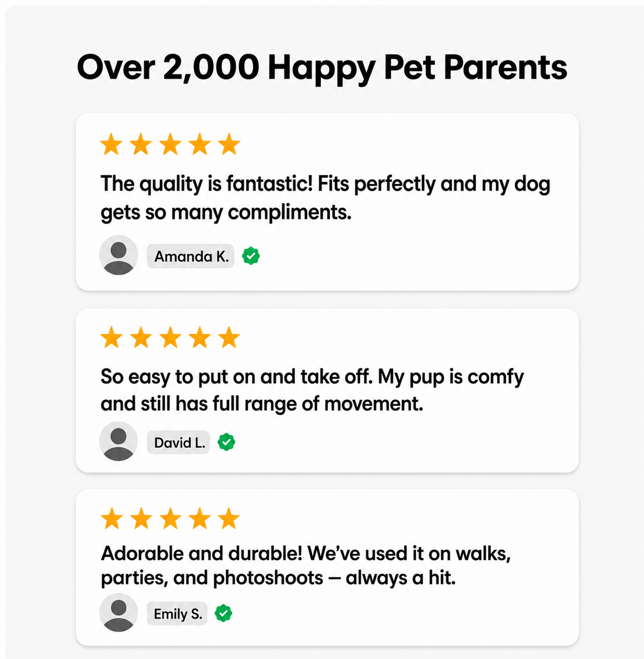The height and width of the screenshot is (659, 644).
Task: Click the first star in David's review
Action: [111, 338]
